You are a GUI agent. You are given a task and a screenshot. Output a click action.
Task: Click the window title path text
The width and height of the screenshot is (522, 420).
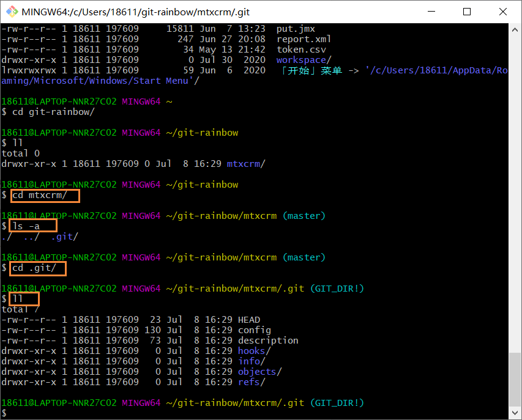135,12
